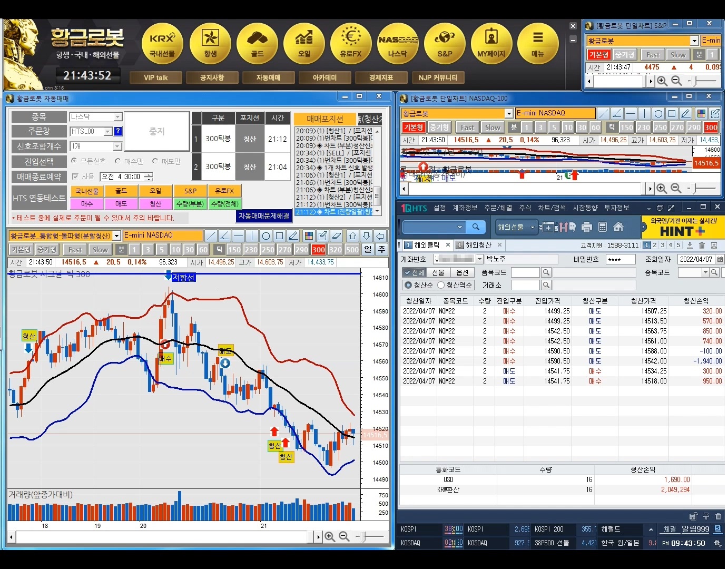
Task: Click the 자동매매문제해결 button
Action: point(264,216)
